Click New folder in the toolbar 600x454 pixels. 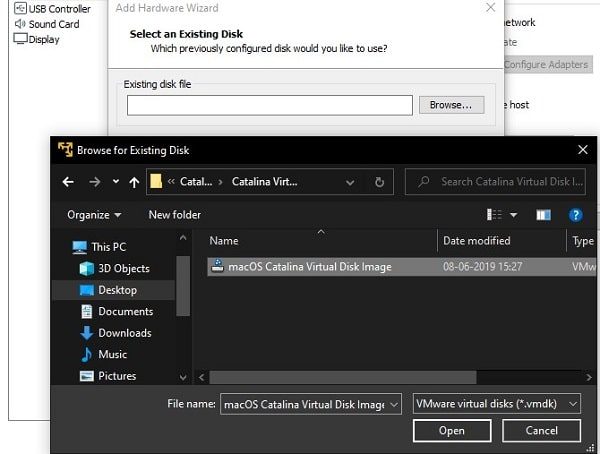click(174, 215)
